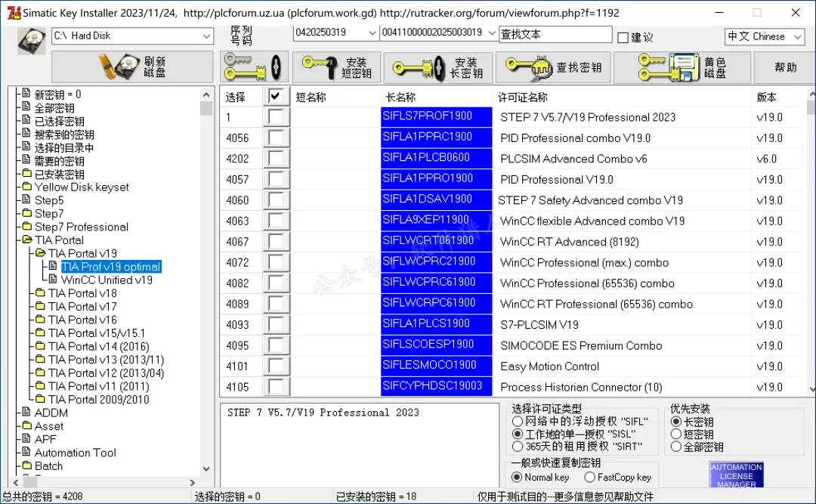Click 长名称 column header
Viewport: 816px width, 504px height.
[x=400, y=97]
